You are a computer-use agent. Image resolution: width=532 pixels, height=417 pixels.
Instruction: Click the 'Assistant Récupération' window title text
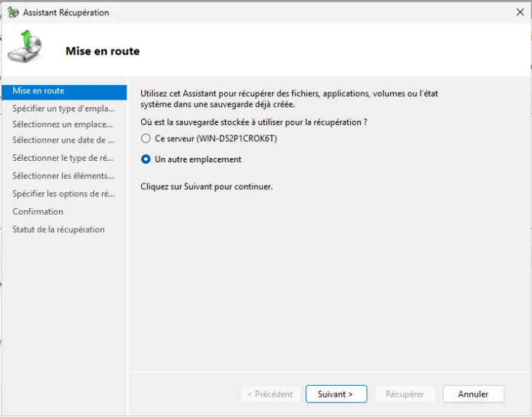[x=66, y=12]
